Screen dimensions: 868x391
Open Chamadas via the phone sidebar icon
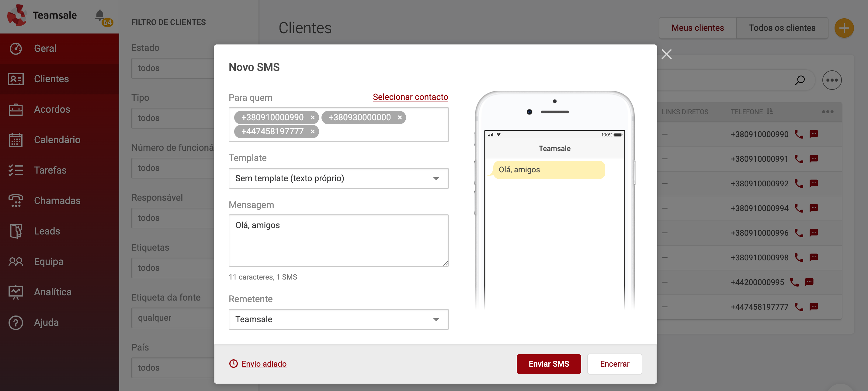[x=16, y=200]
